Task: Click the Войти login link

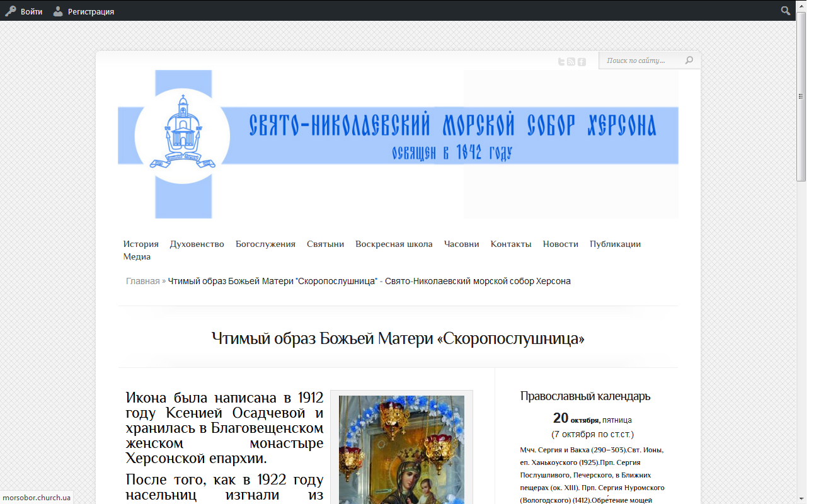Action: [32, 11]
